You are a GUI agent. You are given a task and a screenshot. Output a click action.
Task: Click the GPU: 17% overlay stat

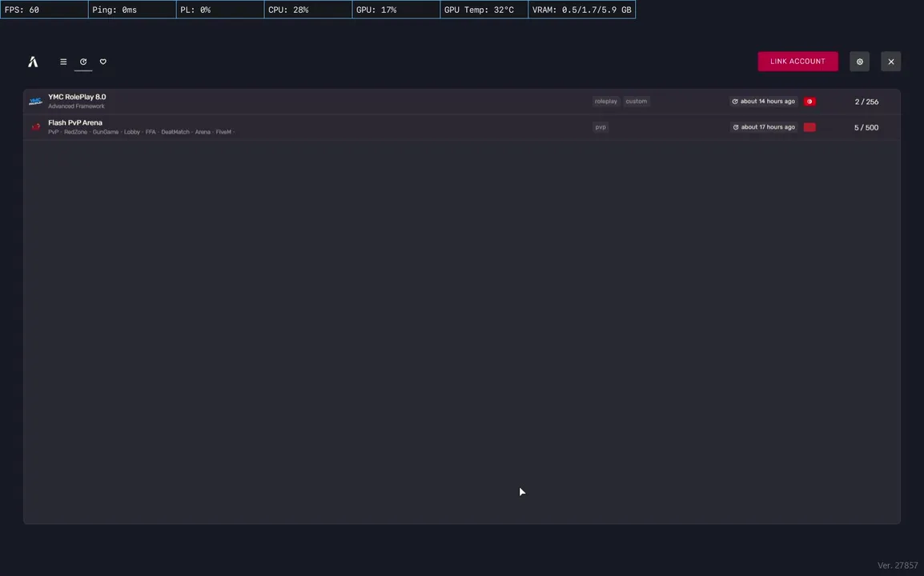point(396,10)
